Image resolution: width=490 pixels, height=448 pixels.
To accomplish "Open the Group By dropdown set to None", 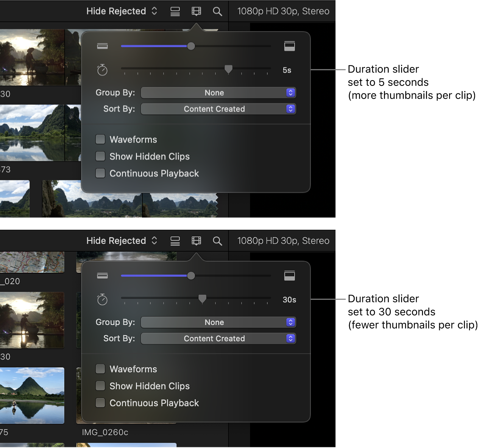I will point(218,93).
